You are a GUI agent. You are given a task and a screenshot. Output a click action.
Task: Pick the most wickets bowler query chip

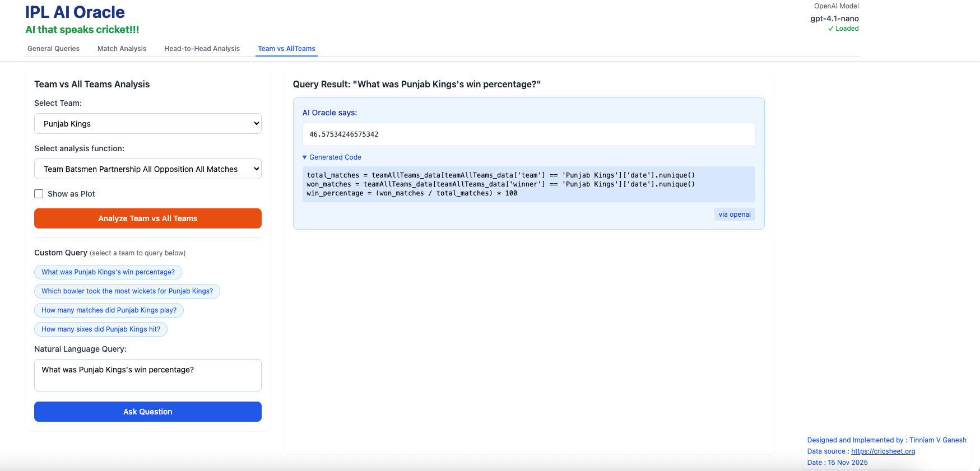point(127,291)
